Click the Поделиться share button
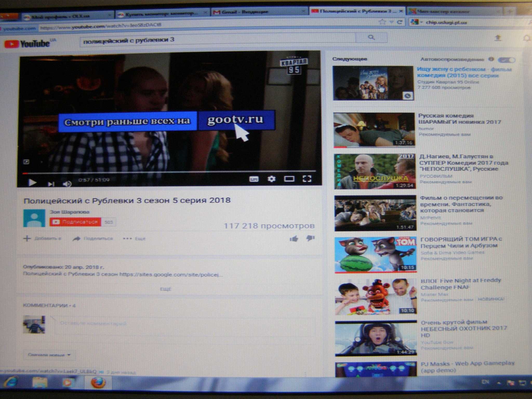This screenshot has width=532, height=399. (92, 238)
